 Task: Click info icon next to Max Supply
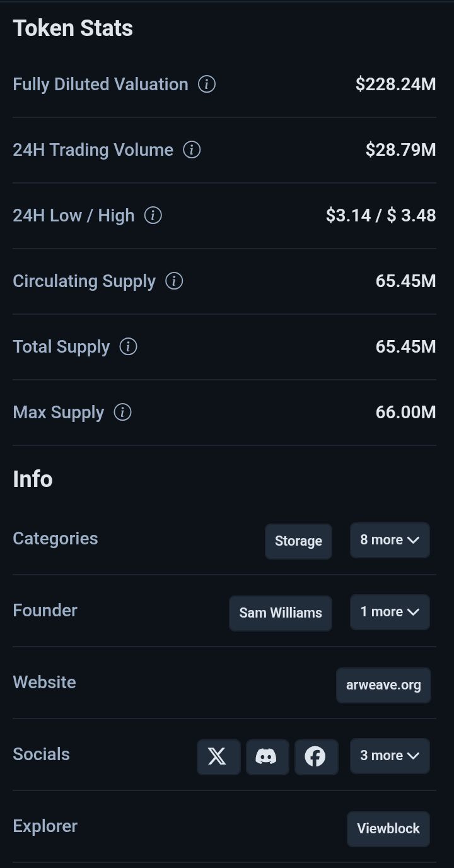[122, 412]
